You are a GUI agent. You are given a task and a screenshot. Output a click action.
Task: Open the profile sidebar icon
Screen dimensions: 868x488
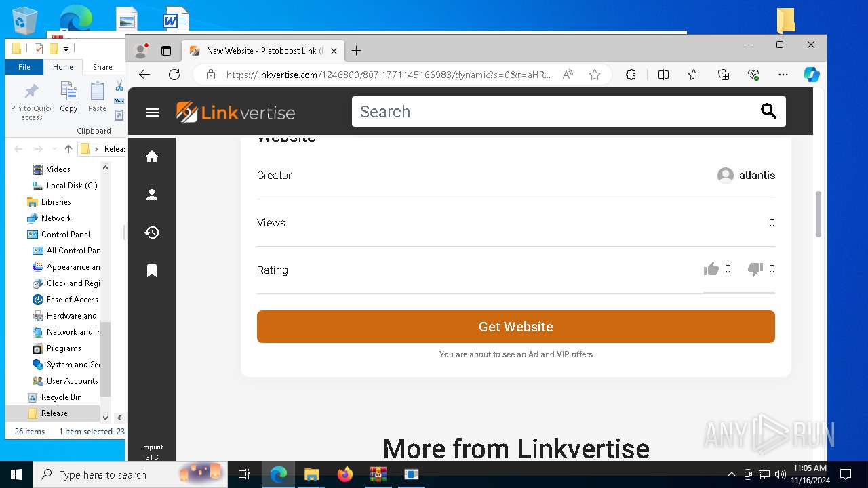[x=152, y=195]
